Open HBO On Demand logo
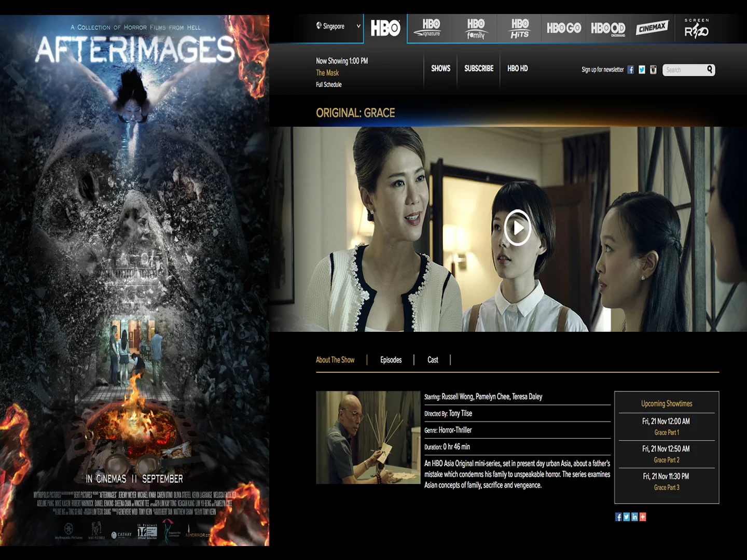Screen dimensions: 747x560 (x=608, y=29)
